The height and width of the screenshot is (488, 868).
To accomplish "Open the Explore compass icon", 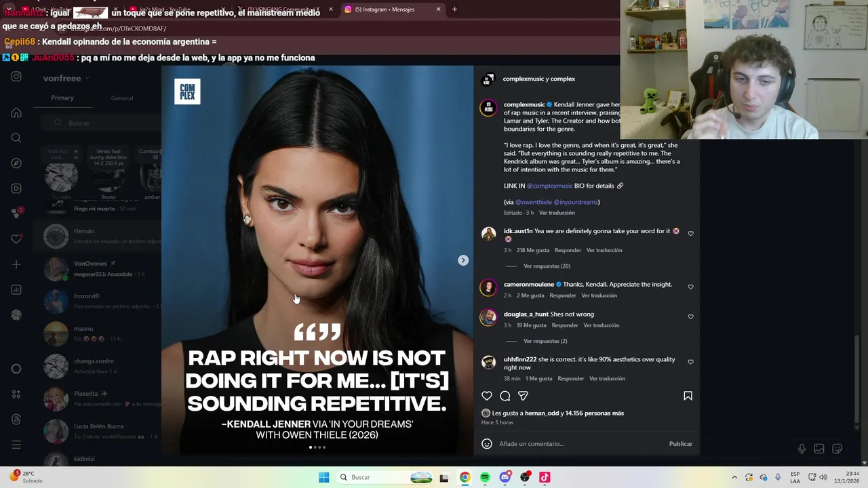I will pyautogui.click(x=16, y=163).
